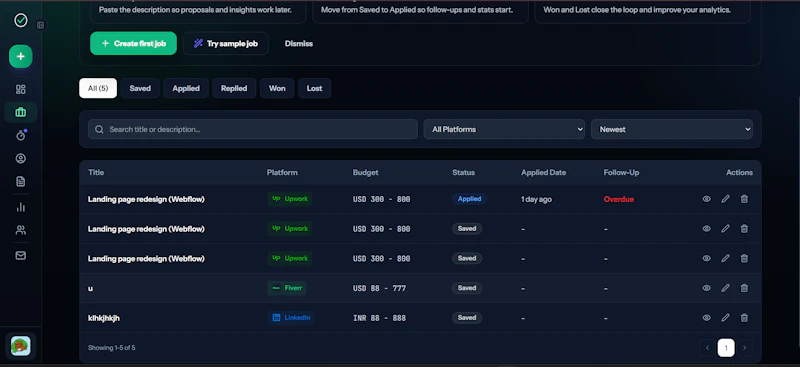Focus the Search title or description field

pyautogui.click(x=253, y=129)
